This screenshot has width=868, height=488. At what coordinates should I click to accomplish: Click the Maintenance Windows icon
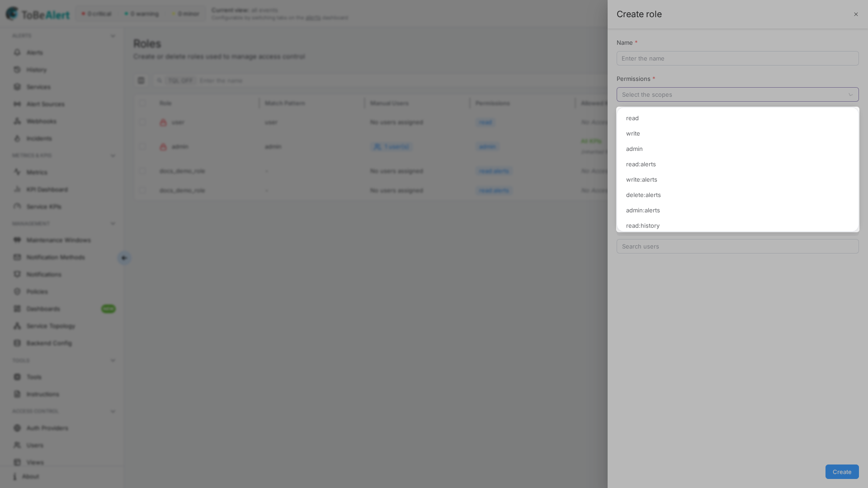(17, 240)
